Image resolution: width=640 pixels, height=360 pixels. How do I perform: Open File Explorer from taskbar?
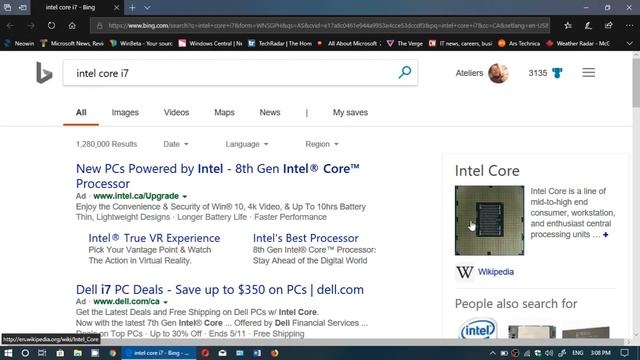tap(78, 353)
